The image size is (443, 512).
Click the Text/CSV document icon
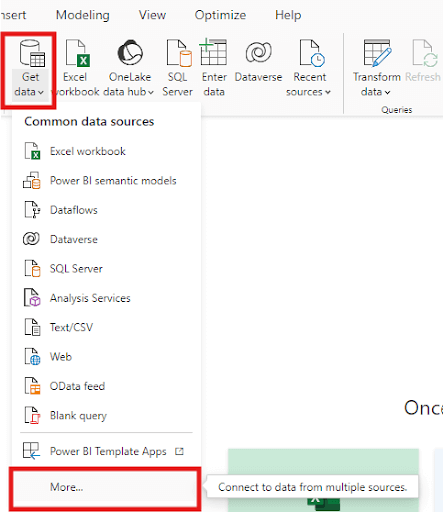pyautogui.click(x=32, y=327)
